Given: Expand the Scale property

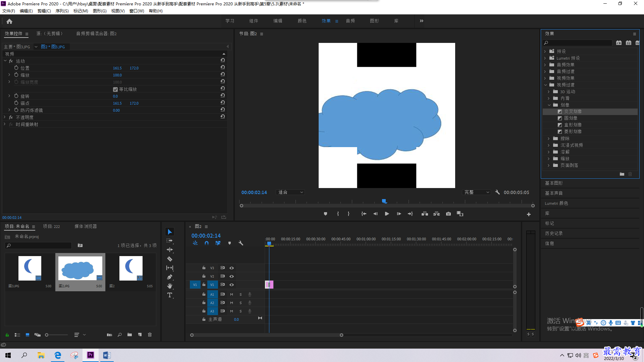Looking at the screenshot, I should pyautogui.click(x=9, y=75).
